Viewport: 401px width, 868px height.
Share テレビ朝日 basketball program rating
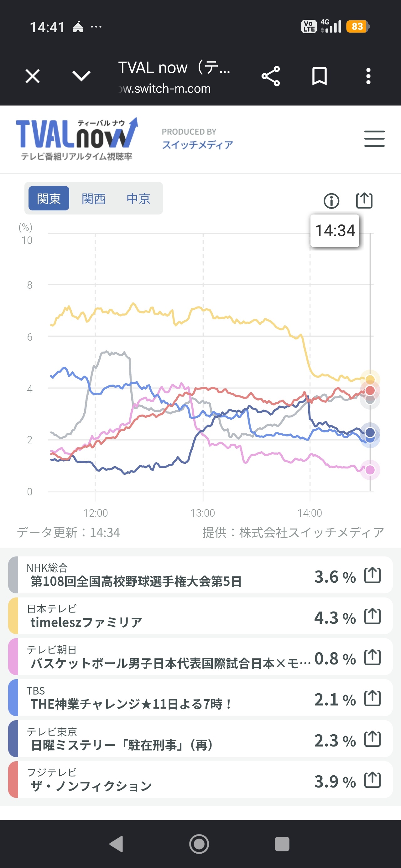[x=372, y=657]
